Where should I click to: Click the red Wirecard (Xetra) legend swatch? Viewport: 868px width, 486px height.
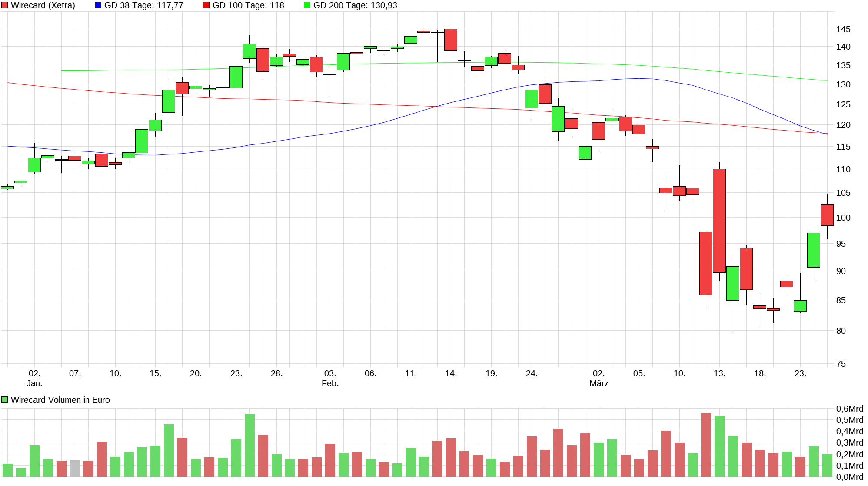click(5, 5)
